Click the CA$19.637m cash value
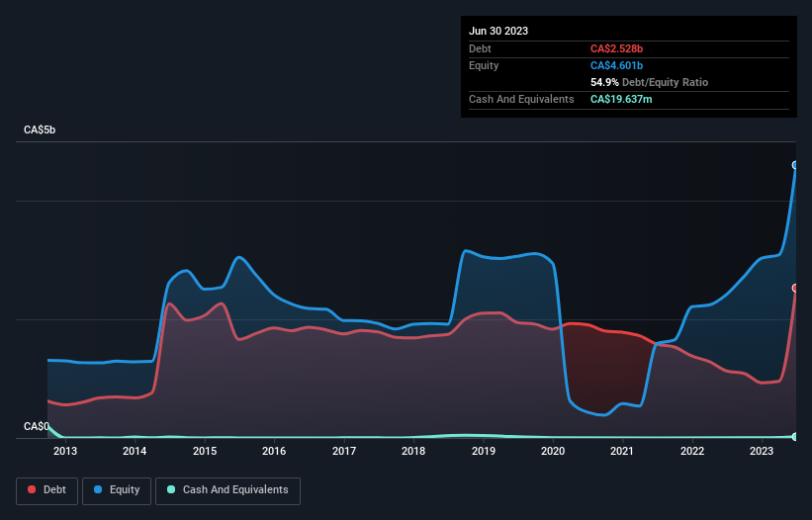Screen dimensions: 812x520 621,99
